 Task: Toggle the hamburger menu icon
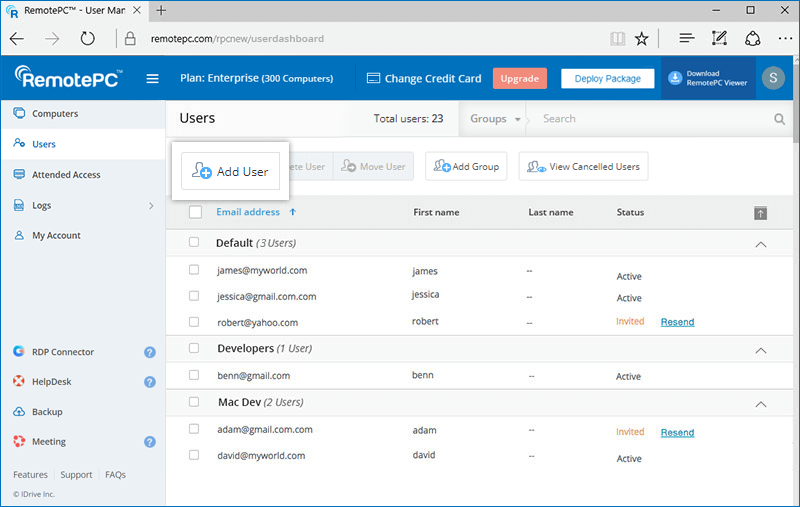click(x=152, y=79)
